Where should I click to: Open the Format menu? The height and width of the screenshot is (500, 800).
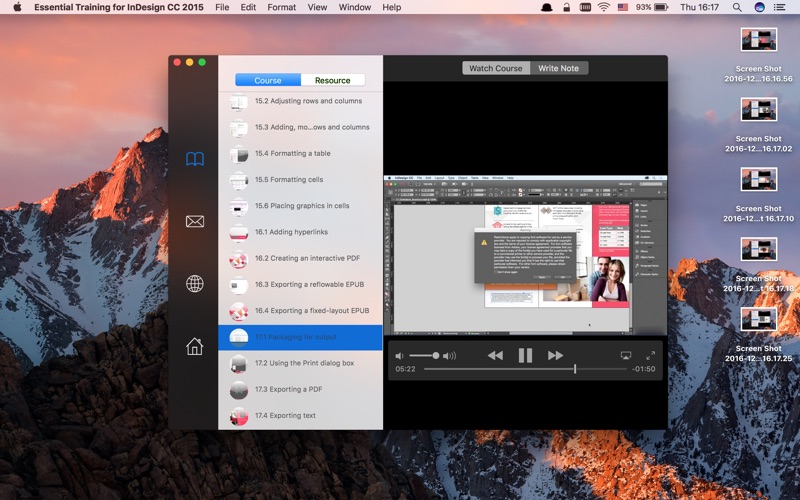click(x=282, y=7)
